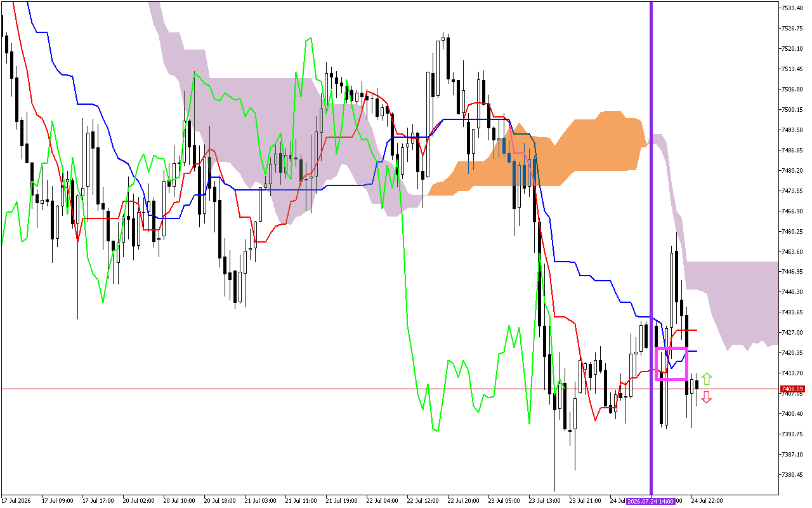Viewport: 812px width, 508px height.
Task: Click the 17 Jul 09:00 time label
Action: pyautogui.click(x=58, y=501)
